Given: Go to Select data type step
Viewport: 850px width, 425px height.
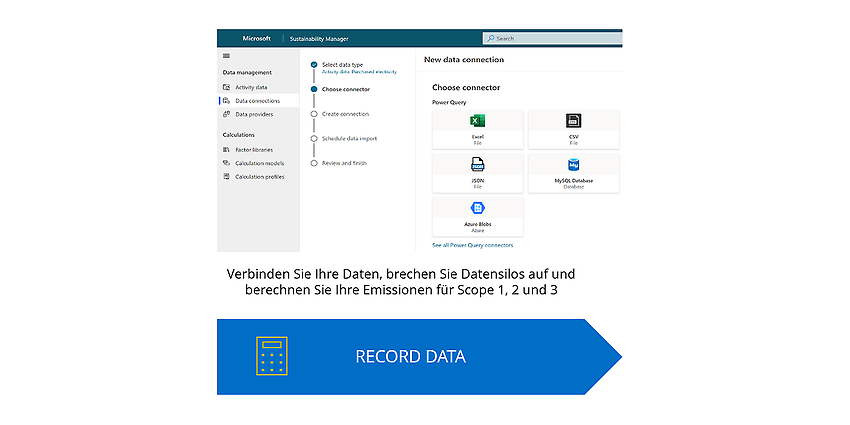Looking at the screenshot, I should click(342, 65).
